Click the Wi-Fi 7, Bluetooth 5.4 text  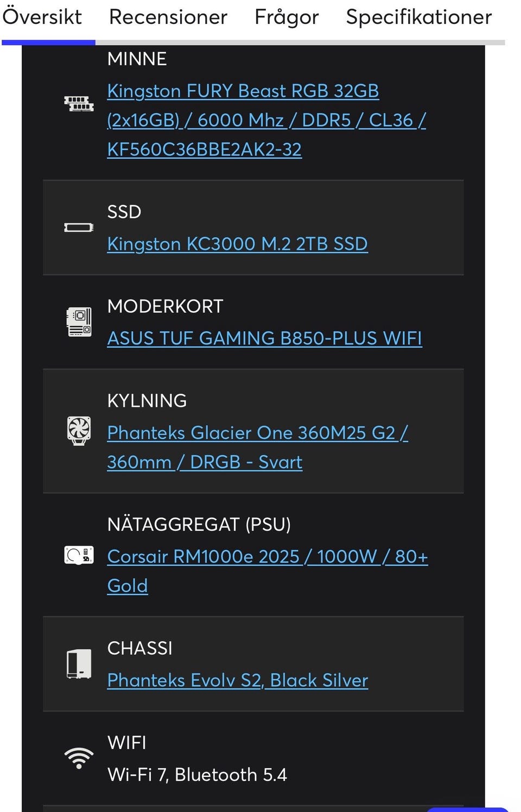[197, 774]
